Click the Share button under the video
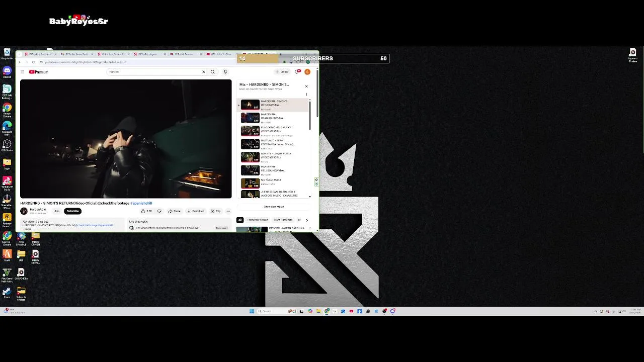This screenshot has height=362, width=644. click(x=175, y=211)
